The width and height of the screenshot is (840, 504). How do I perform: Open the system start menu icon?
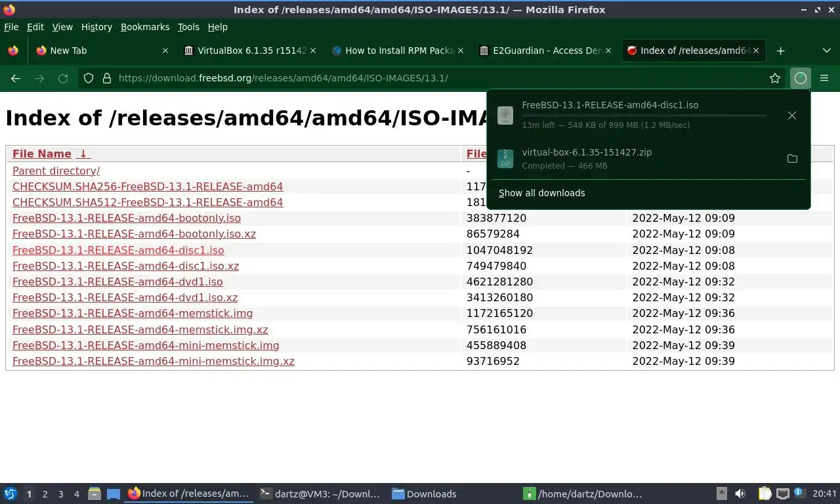[10, 493]
